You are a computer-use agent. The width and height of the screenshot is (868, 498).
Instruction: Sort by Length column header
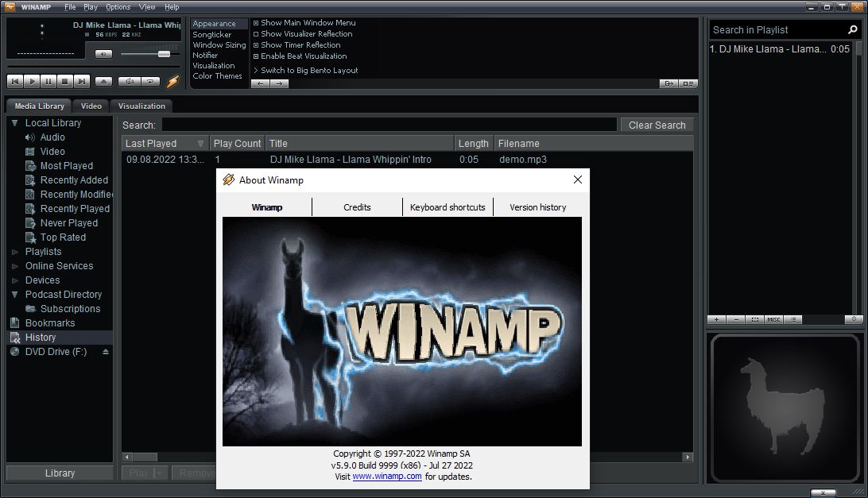(473, 143)
